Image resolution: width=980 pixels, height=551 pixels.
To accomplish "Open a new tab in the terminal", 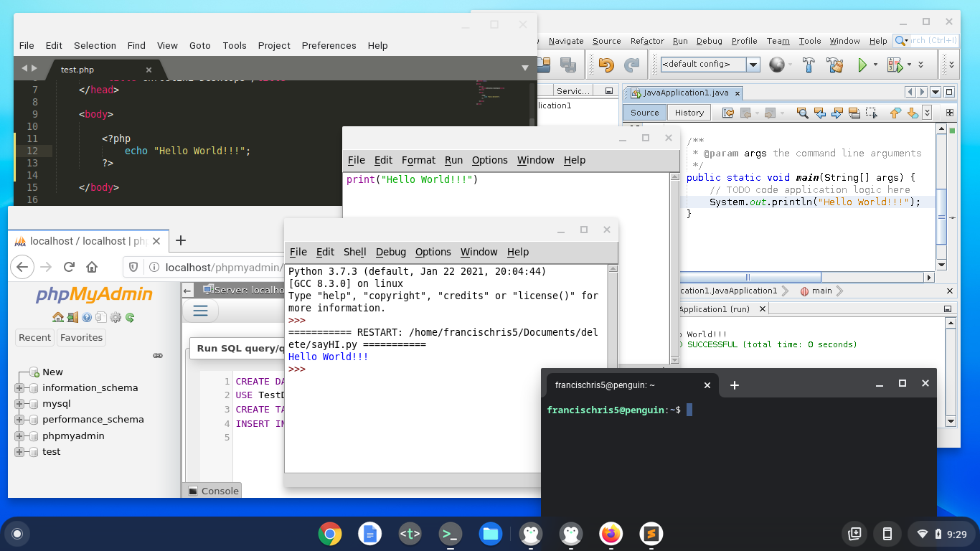I will coord(734,385).
